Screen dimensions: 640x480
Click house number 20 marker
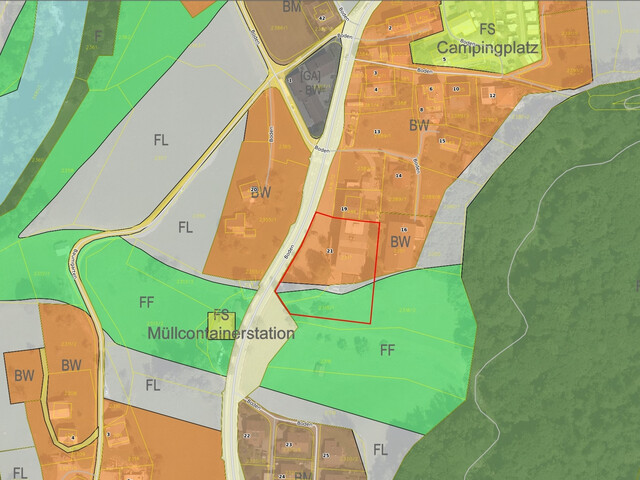click(254, 189)
